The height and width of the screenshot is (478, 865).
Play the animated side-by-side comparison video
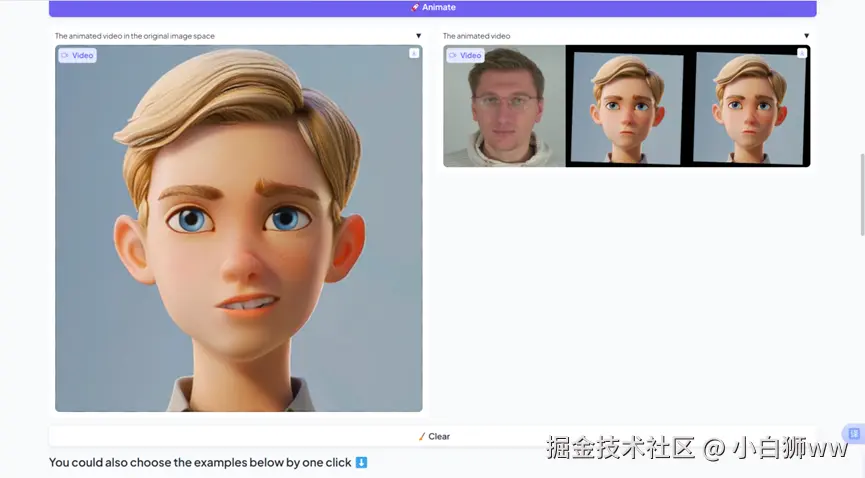click(627, 106)
